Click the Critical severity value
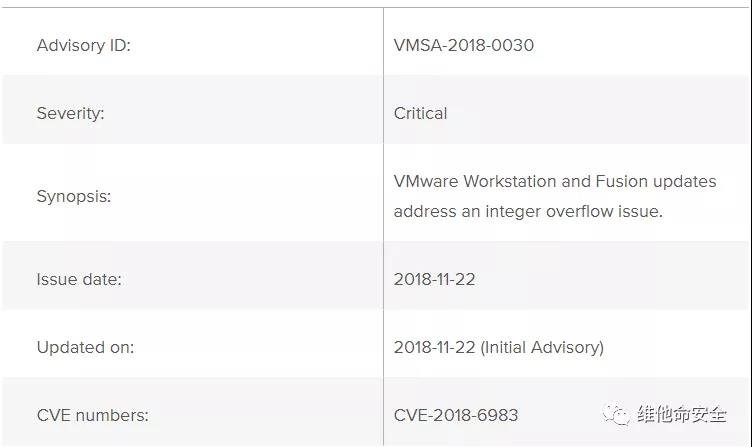 point(420,113)
